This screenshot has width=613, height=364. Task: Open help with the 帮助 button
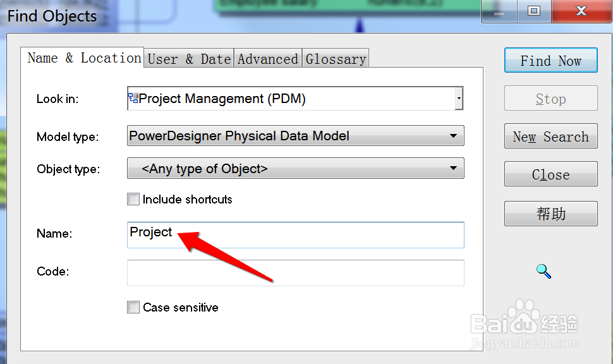pyautogui.click(x=551, y=214)
